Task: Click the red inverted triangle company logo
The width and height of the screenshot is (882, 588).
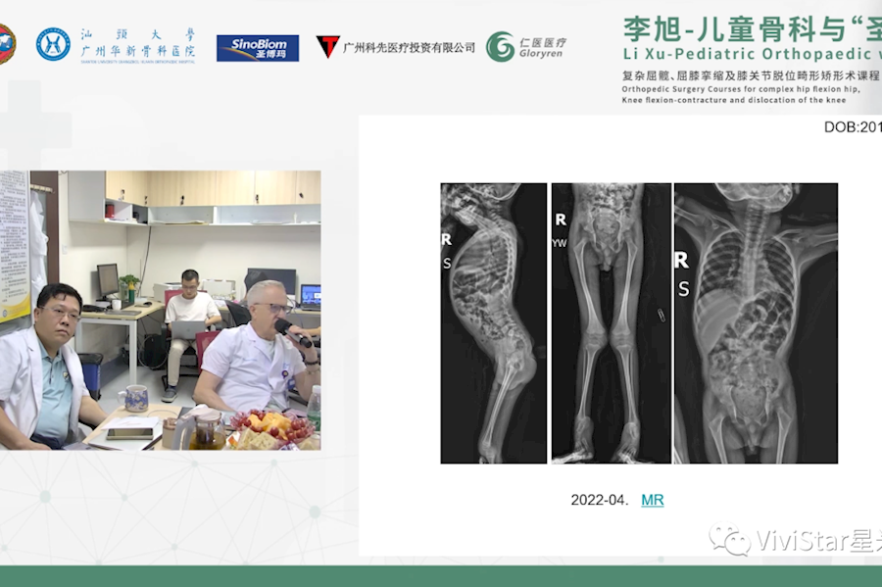Action: (328, 46)
